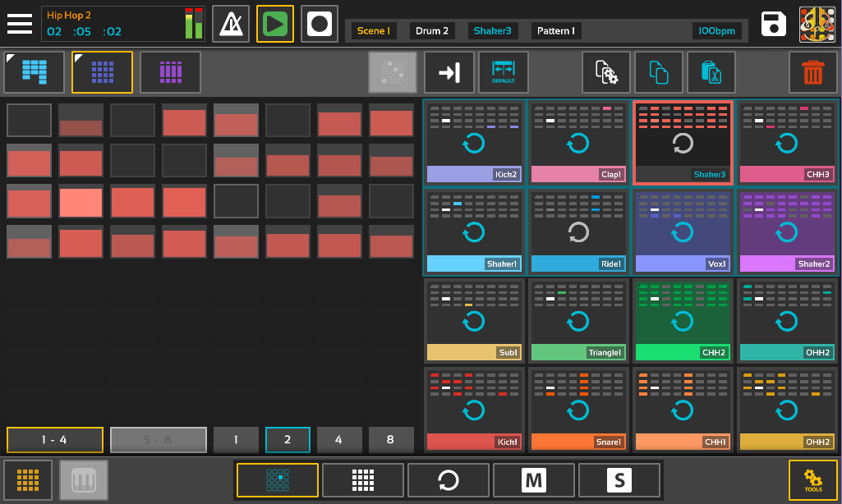Open the Drum 2 track selector

432,31
